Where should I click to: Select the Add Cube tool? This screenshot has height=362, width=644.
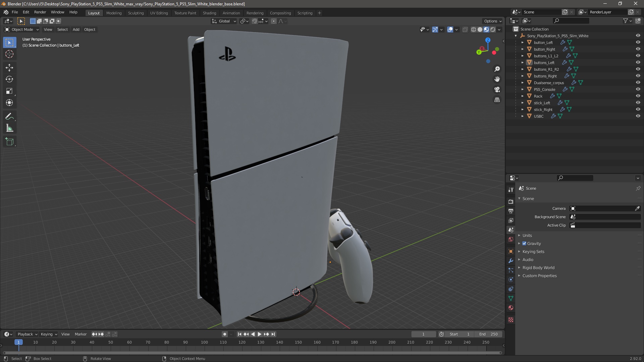(9, 142)
